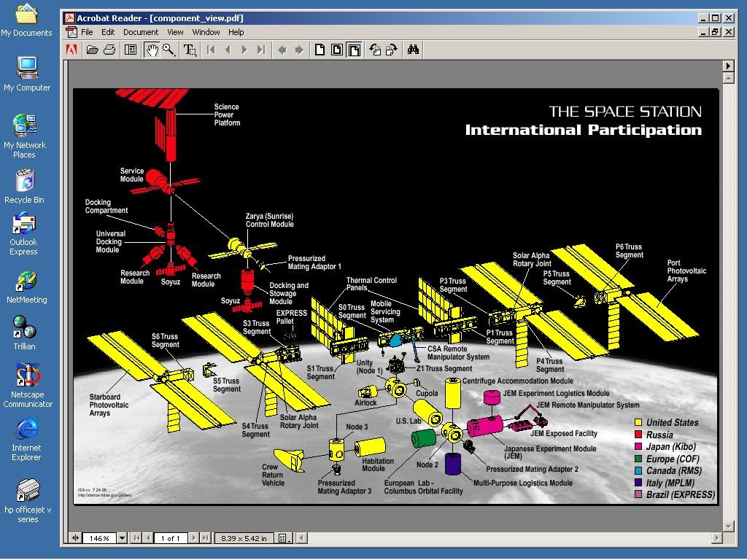The width and height of the screenshot is (747, 560).
Task: Launch NetMeeting desktop shortcut
Action: tap(27, 287)
